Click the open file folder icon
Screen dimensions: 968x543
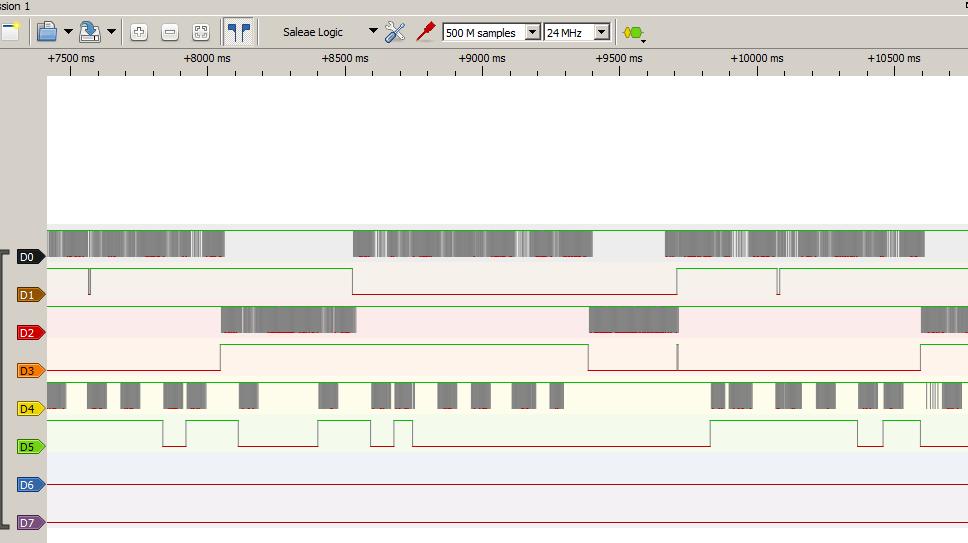(x=46, y=32)
